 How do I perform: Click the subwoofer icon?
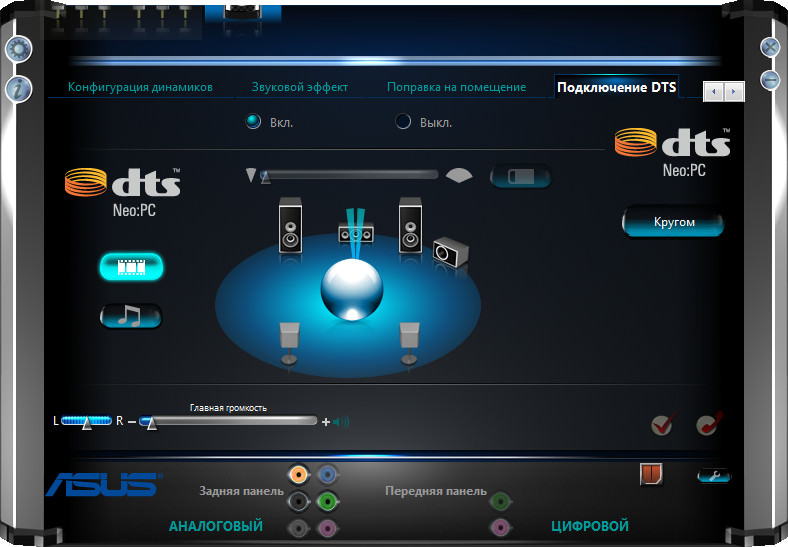[x=450, y=252]
